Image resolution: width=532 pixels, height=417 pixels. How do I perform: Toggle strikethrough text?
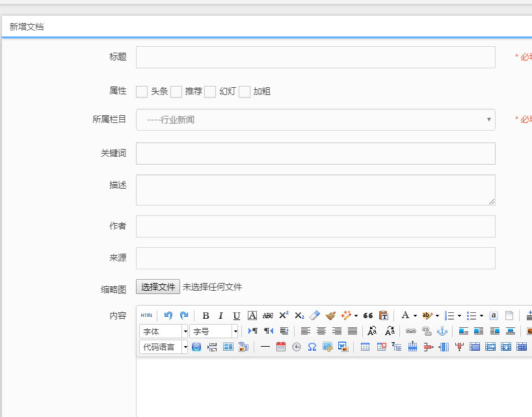tap(268, 316)
